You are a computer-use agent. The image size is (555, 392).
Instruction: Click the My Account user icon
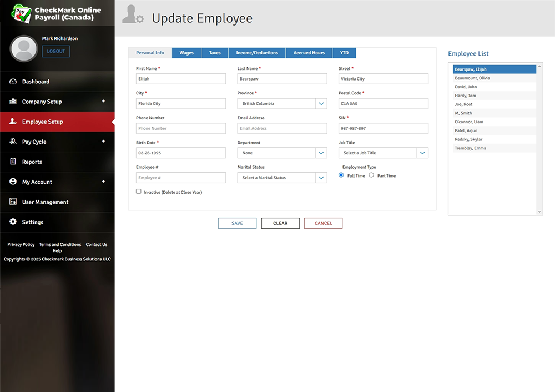tap(13, 182)
